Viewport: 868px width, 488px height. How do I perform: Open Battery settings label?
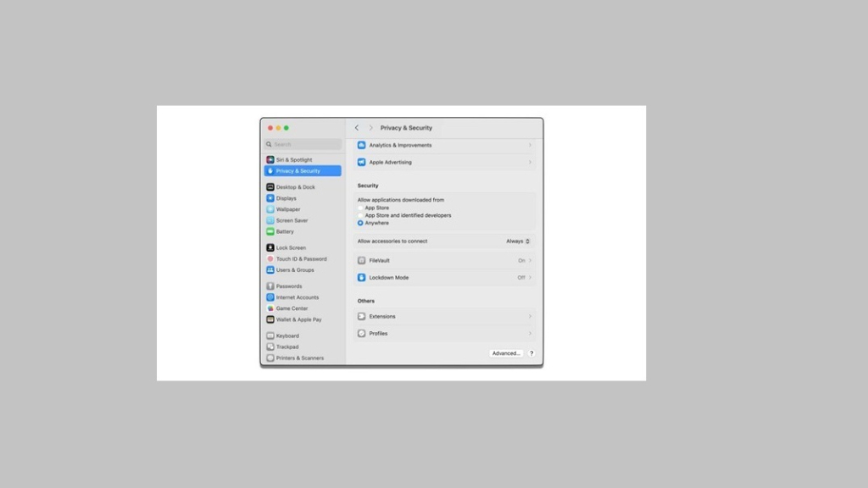285,232
